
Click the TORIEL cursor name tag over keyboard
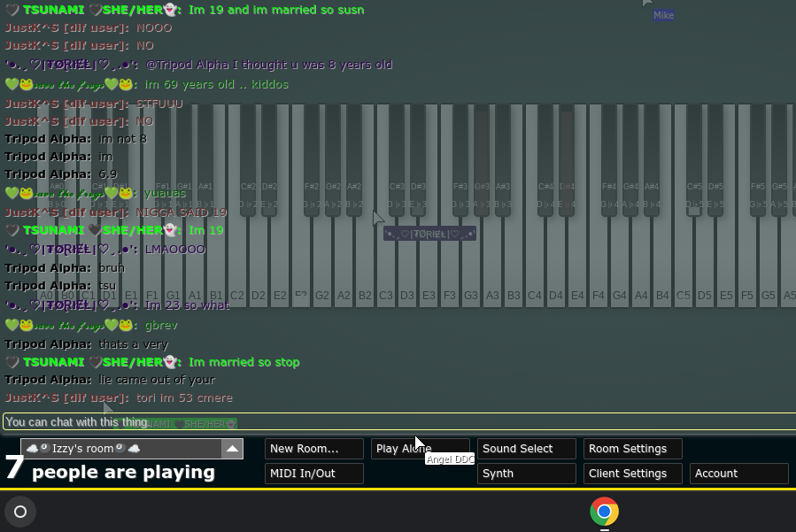tap(429, 234)
